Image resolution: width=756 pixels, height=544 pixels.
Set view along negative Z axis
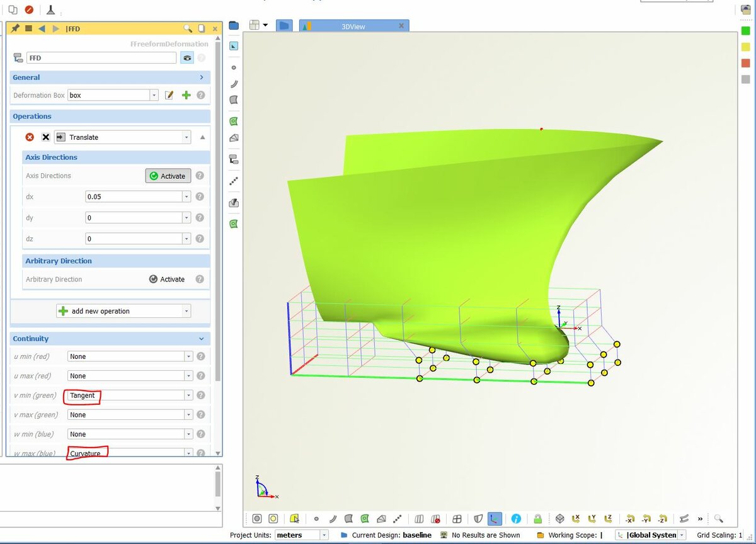coord(662,519)
